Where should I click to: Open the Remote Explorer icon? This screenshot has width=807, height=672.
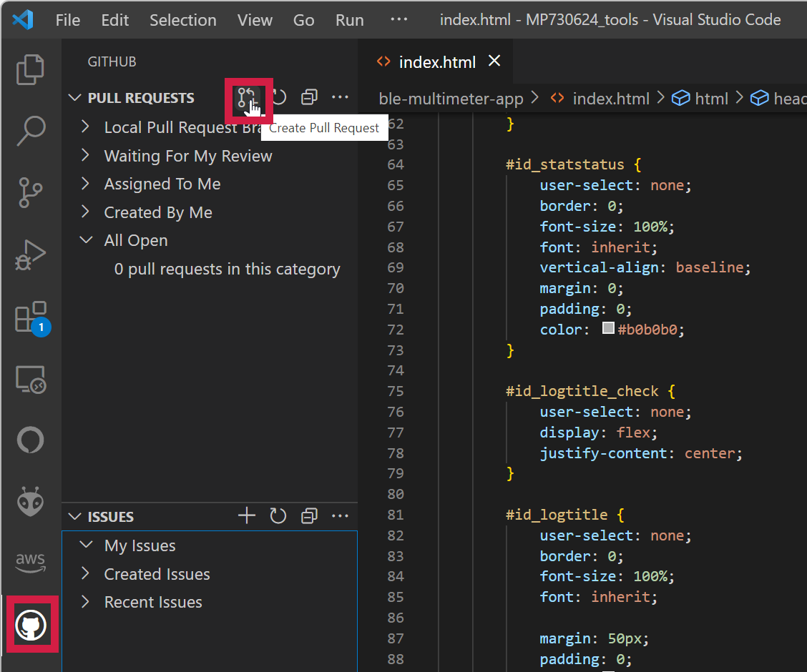tap(30, 380)
